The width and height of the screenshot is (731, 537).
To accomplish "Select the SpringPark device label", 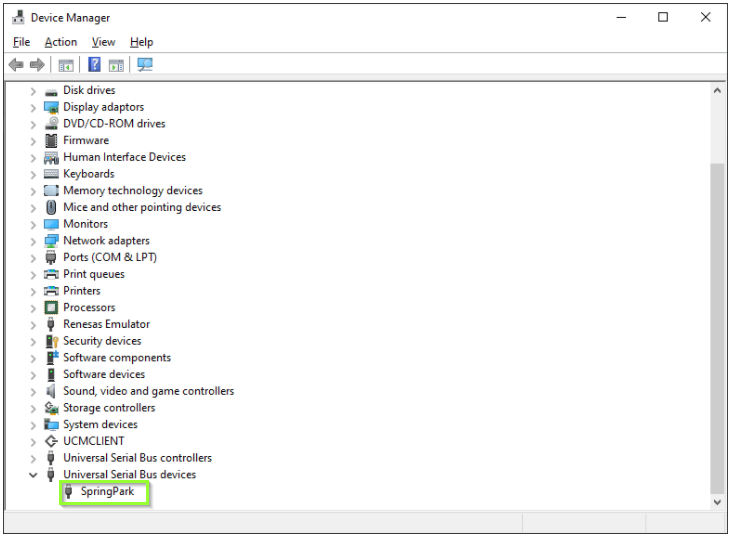I will tap(107, 491).
